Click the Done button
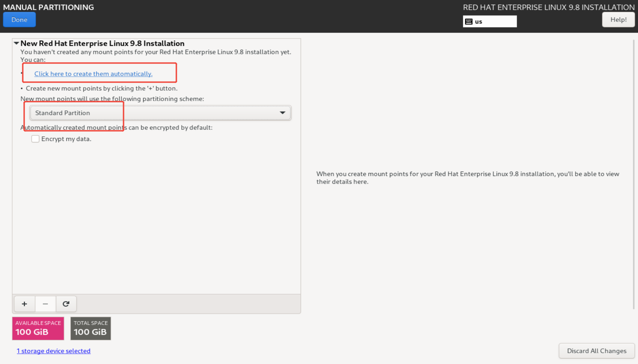 [19, 20]
